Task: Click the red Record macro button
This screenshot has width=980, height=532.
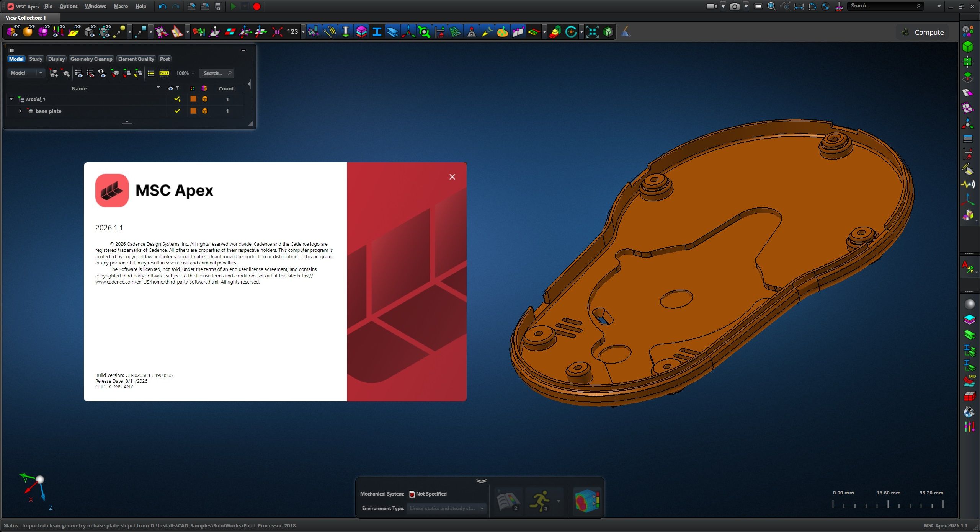Action: pyautogui.click(x=257, y=7)
